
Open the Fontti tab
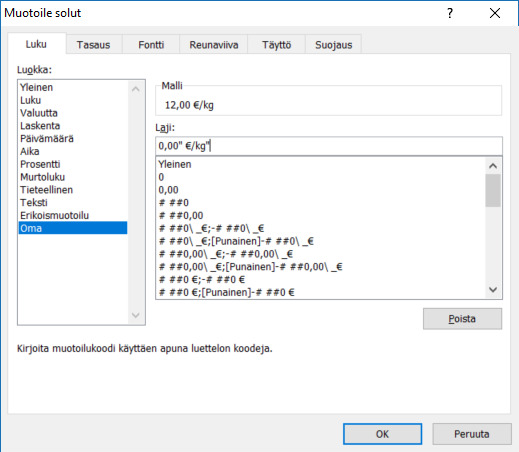pos(151,45)
